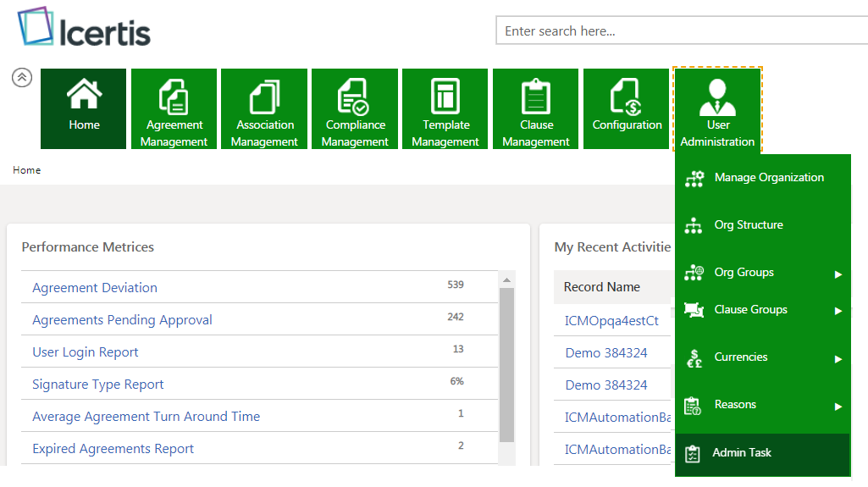Open the Home tile icon
The image size is (868, 487).
pos(83,95)
